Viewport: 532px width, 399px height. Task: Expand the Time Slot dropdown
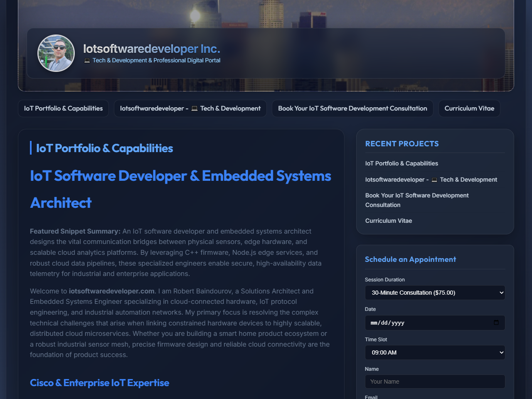tap(435, 352)
